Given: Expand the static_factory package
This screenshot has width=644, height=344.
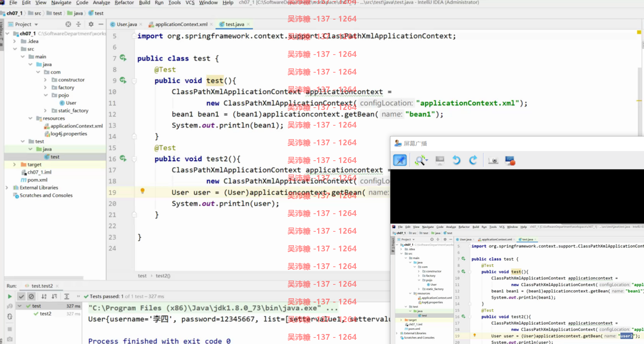Looking at the screenshot, I should (45, 110).
